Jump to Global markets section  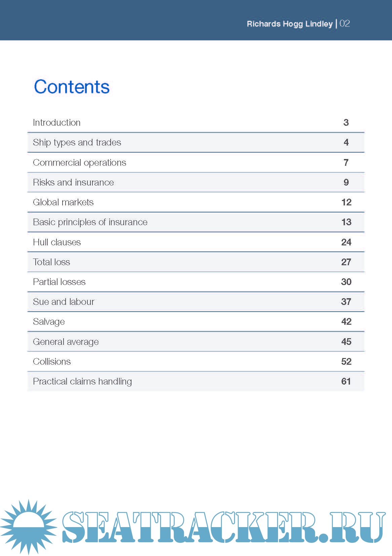coord(63,202)
